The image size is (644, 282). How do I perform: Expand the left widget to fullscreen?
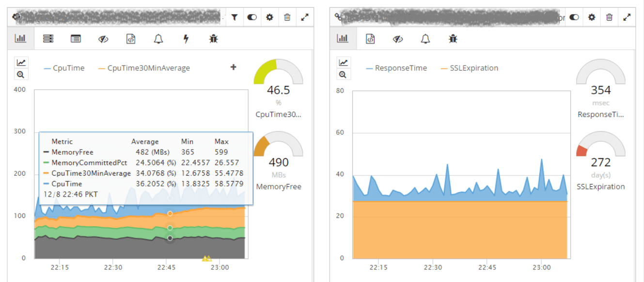(305, 17)
